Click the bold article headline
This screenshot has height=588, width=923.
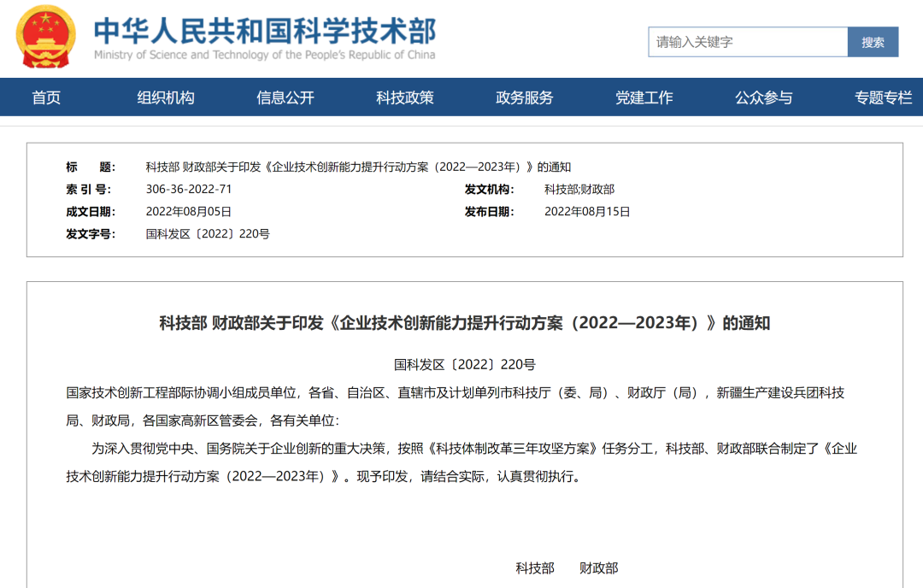464,322
